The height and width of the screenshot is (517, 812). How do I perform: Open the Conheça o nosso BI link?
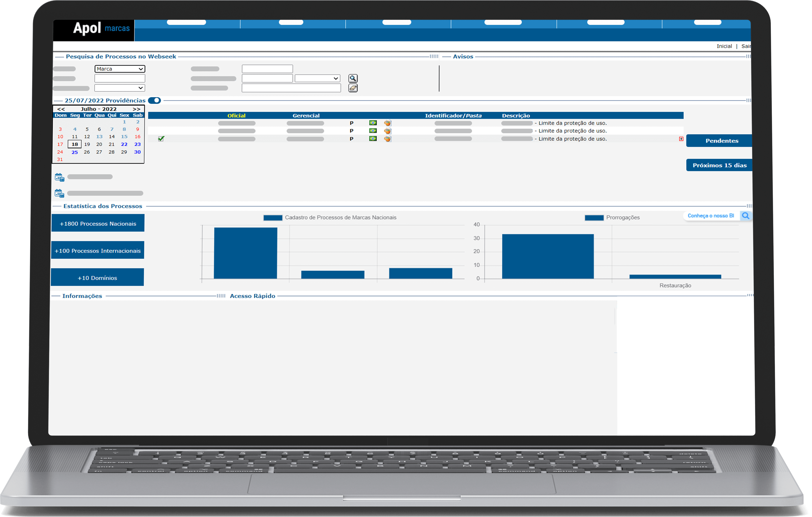[711, 216]
